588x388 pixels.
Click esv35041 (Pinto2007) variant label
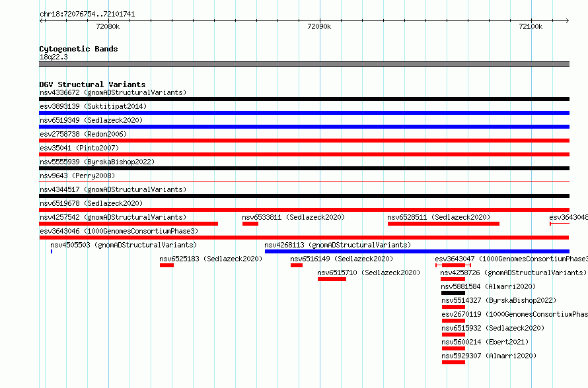(79, 148)
